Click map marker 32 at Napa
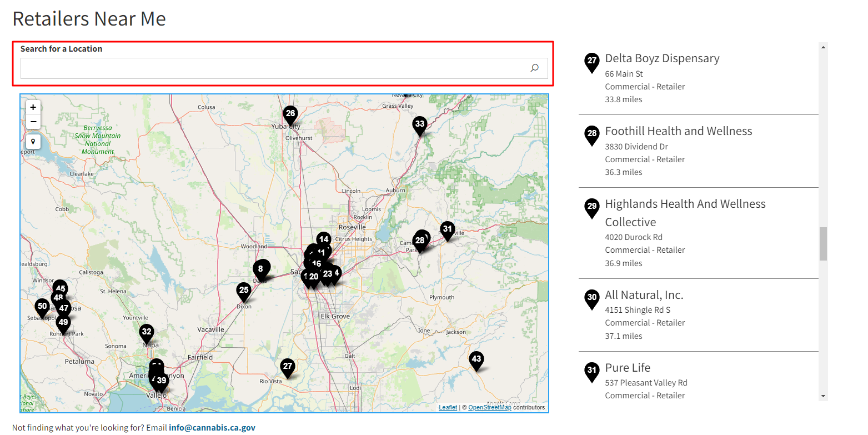 click(147, 333)
